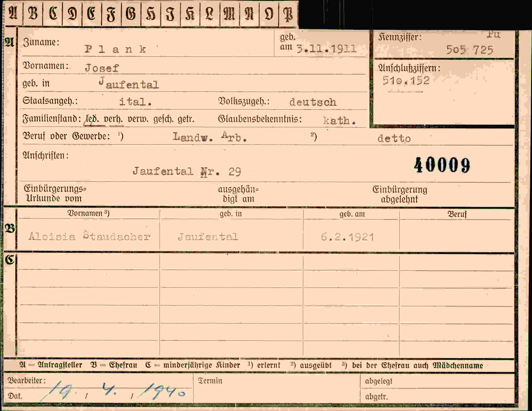Screen dimensions: 532x411
Task: Click the Kennziffer number '505 725'
Action: coord(469,50)
